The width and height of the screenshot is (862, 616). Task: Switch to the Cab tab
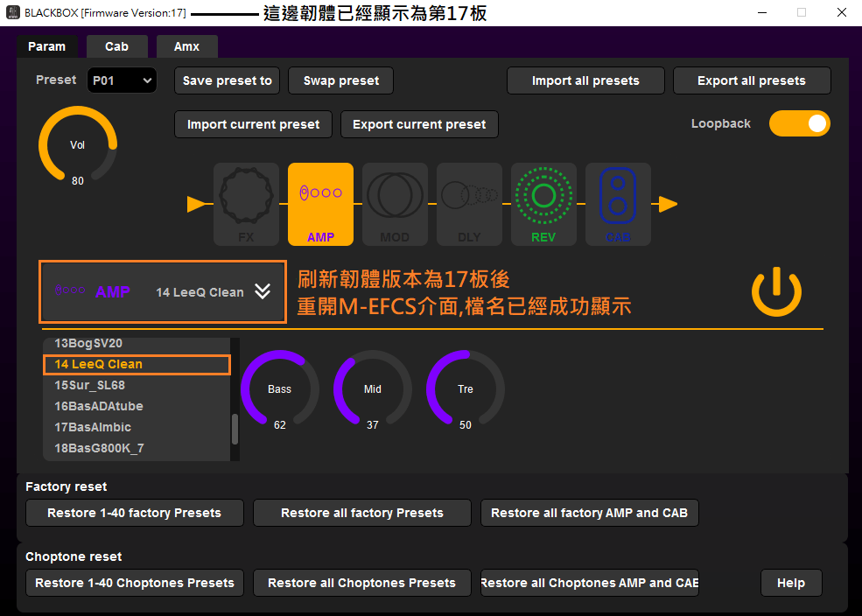116,46
